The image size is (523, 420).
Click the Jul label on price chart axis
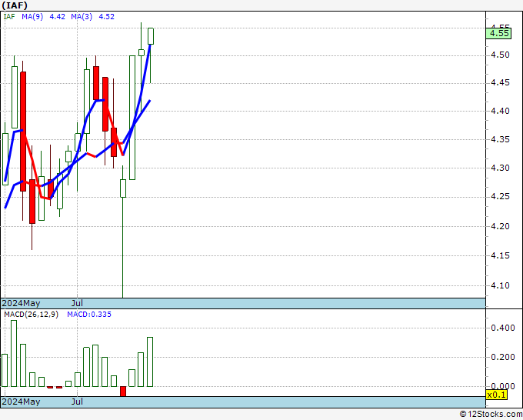tap(77, 303)
